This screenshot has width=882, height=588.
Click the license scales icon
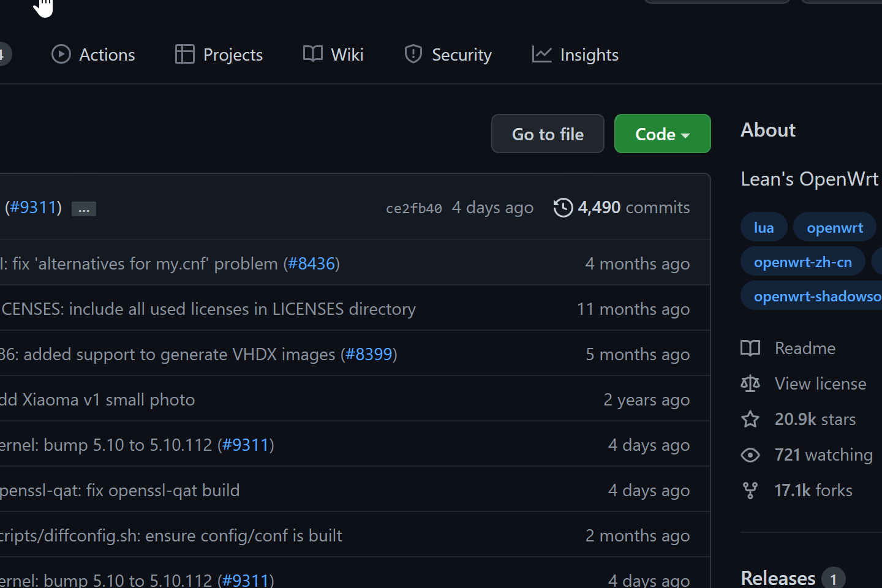click(x=750, y=383)
